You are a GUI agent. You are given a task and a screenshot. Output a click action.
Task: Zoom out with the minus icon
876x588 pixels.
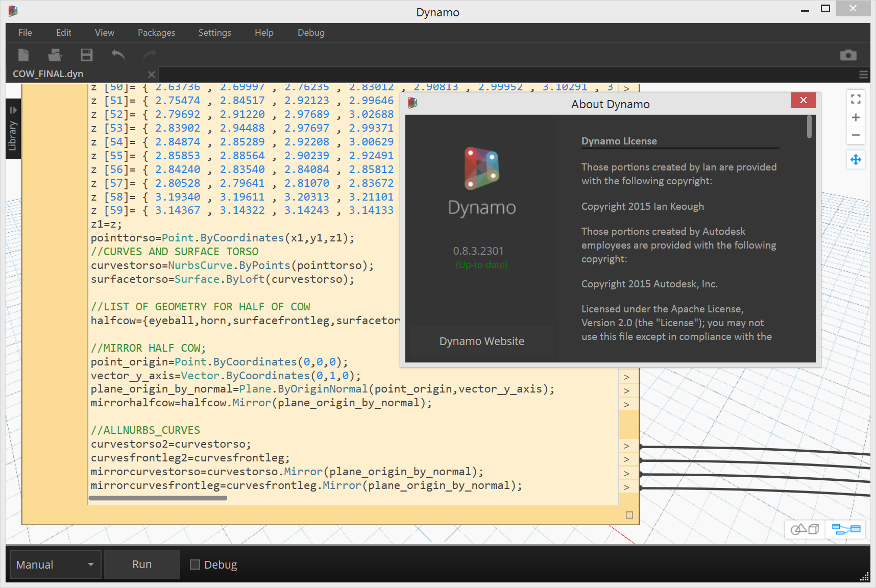pyautogui.click(x=856, y=135)
